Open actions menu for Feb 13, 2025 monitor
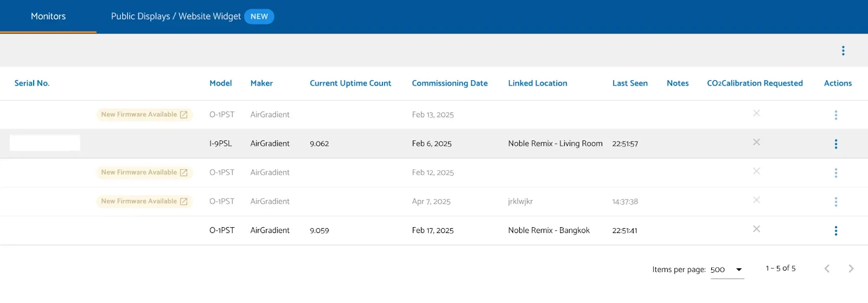 click(x=835, y=115)
